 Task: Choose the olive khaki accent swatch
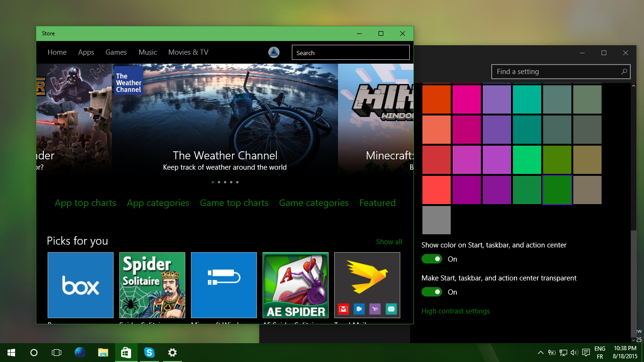coord(587,160)
